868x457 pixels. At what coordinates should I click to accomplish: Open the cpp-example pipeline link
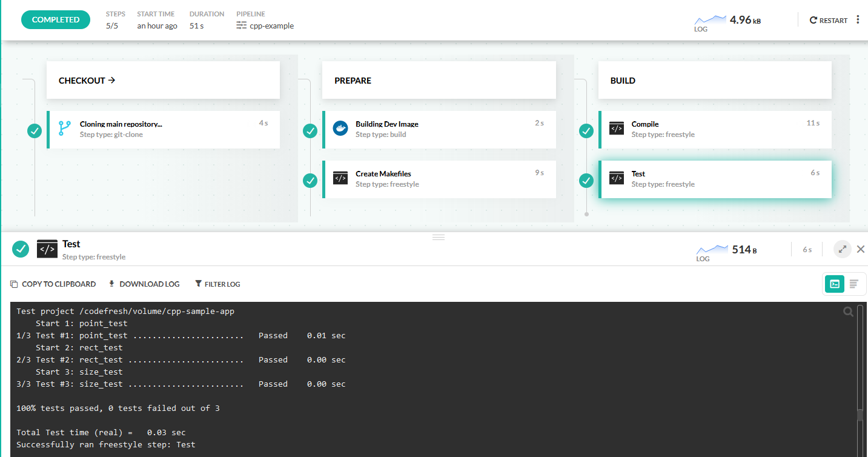[x=271, y=25]
